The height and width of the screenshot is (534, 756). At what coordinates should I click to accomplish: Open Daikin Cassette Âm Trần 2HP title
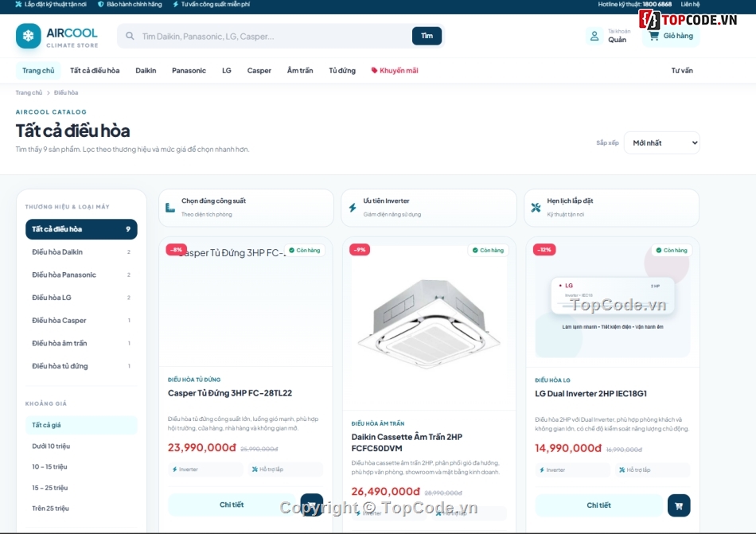pyautogui.click(x=407, y=443)
